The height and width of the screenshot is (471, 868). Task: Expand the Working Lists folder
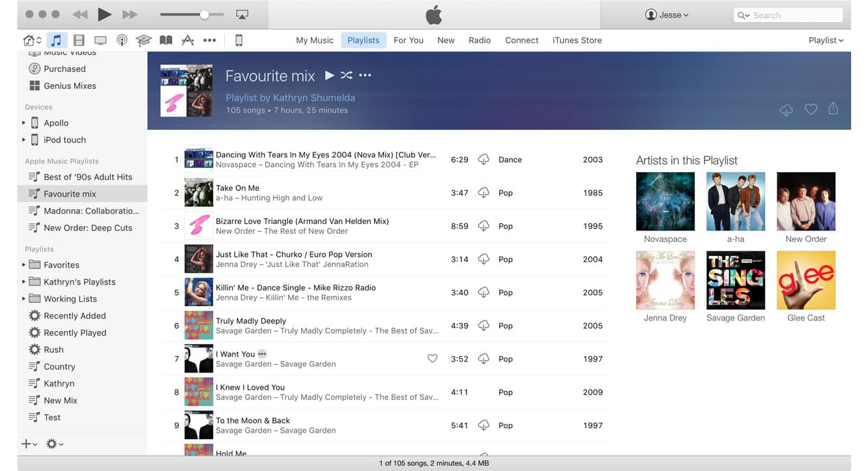coord(24,298)
